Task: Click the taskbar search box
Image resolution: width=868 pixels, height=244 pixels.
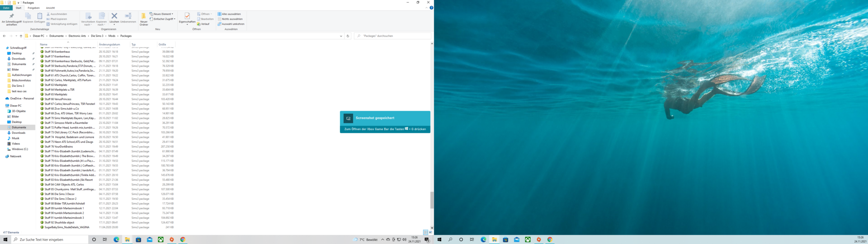Action: click(50, 239)
